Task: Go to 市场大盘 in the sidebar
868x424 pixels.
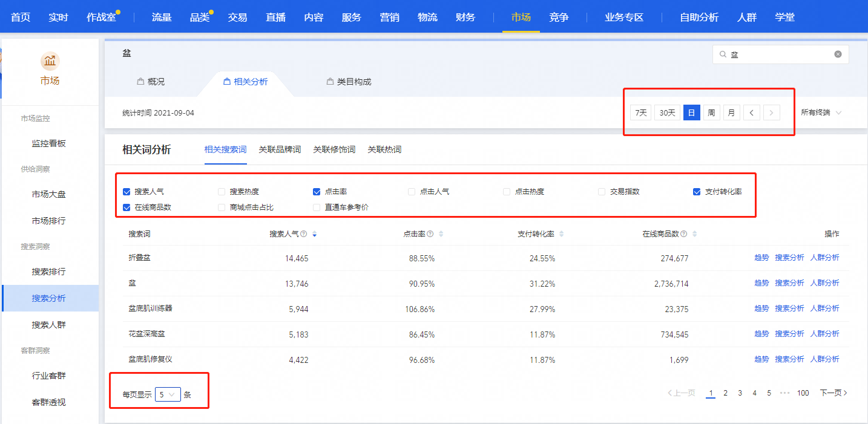Action: click(x=49, y=194)
